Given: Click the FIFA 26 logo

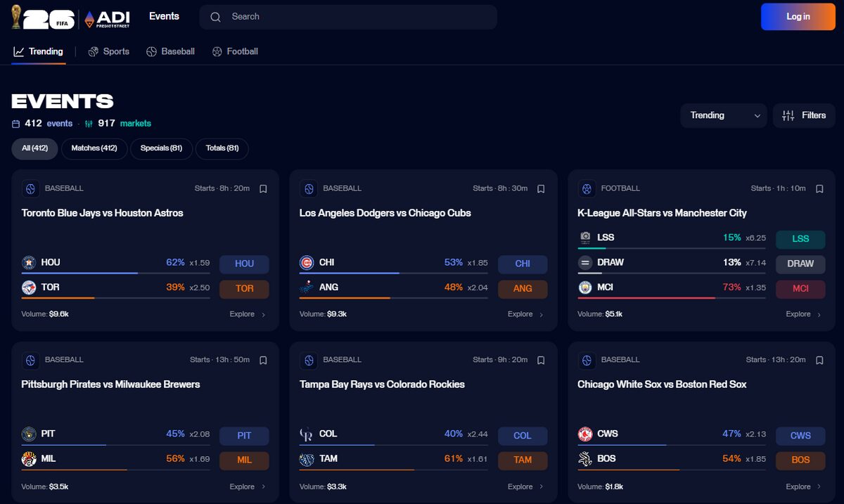Looking at the screenshot, I should 43,17.
